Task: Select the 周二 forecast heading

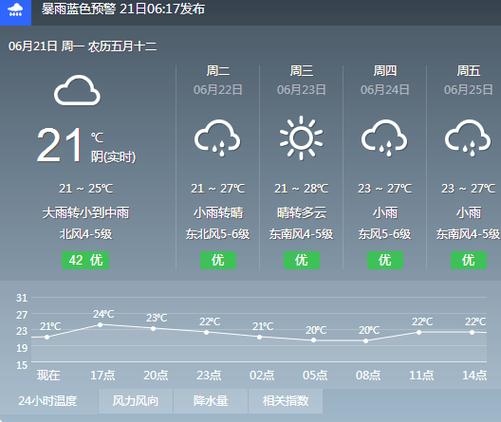Action: [x=218, y=71]
